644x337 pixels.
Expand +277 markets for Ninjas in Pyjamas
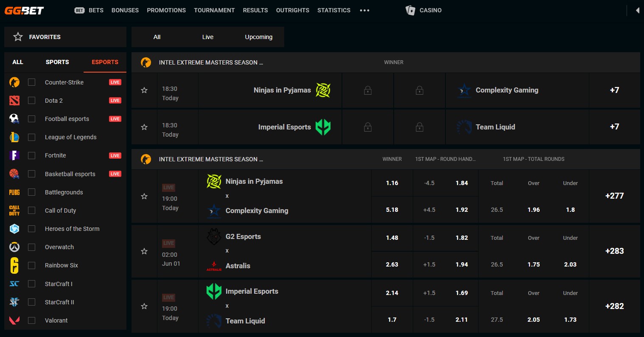point(614,196)
